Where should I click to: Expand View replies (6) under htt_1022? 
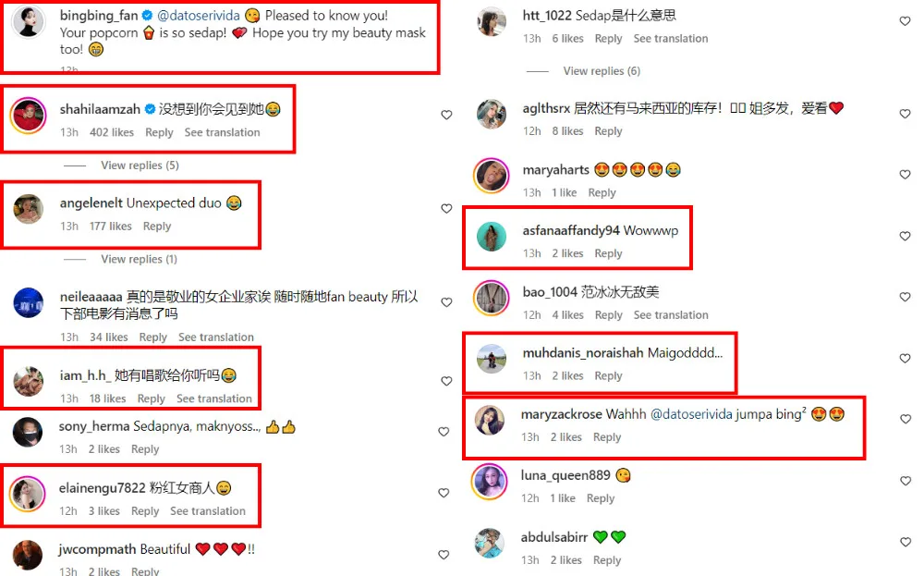602,71
